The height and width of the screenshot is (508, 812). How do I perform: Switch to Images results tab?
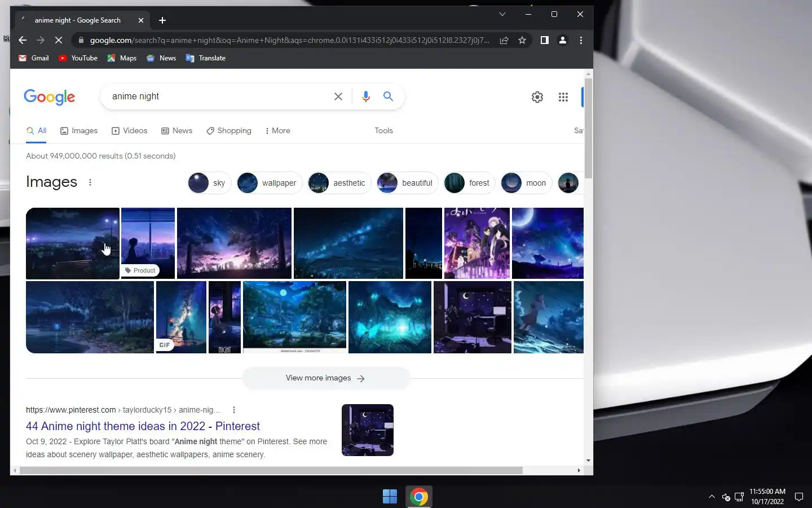[x=79, y=131]
